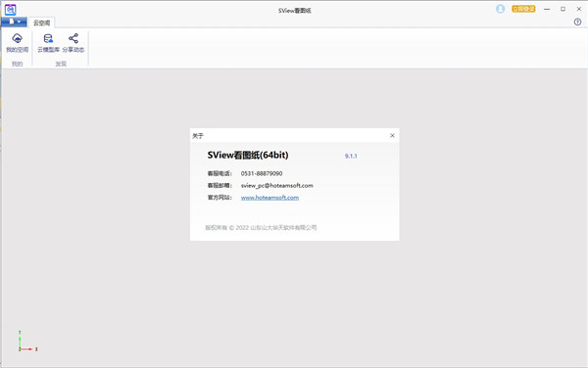Screen dimensions: 588x368
Task: Maximize the SView window
Action: click(563, 9)
